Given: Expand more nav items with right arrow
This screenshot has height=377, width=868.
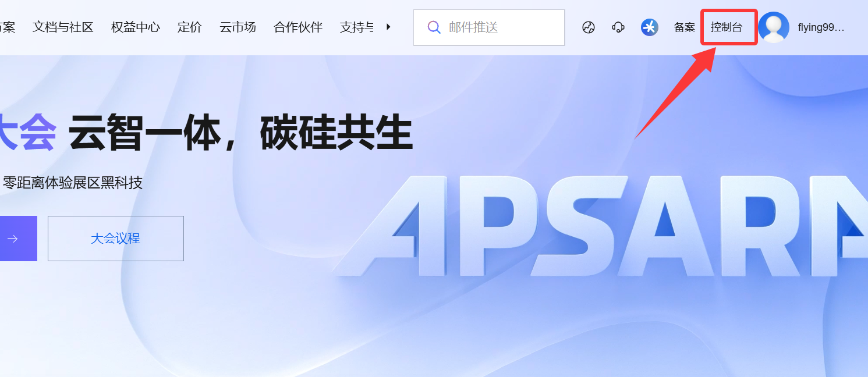Looking at the screenshot, I should pos(388,27).
